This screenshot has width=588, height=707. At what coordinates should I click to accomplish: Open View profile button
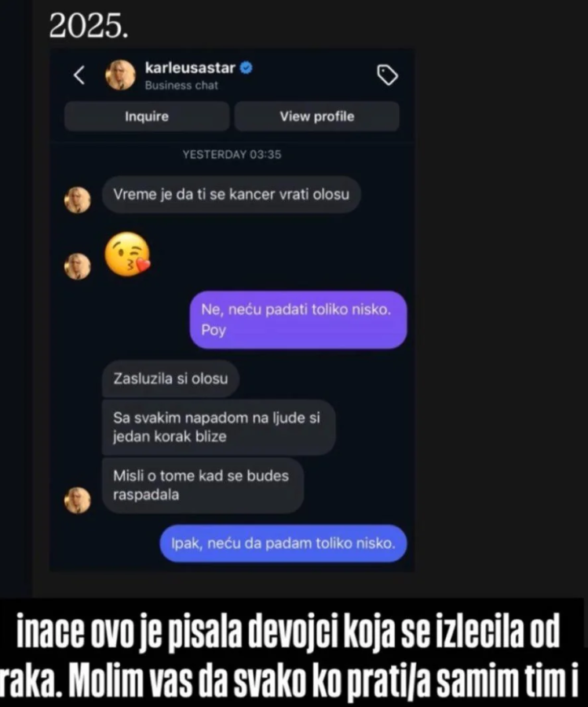coord(316,116)
